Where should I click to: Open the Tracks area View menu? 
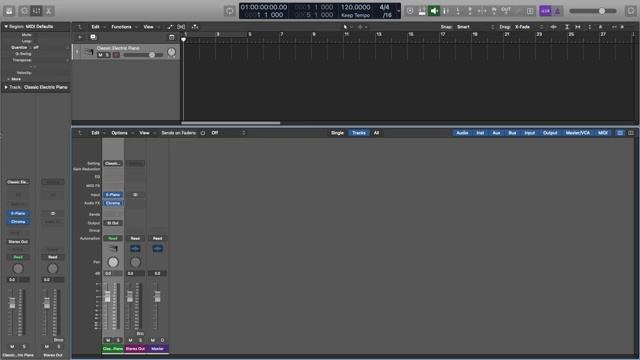click(150, 27)
